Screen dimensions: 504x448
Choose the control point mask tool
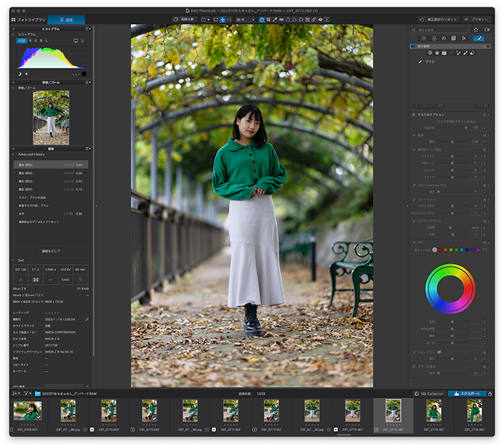pyautogui.click(x=430, y=53)
